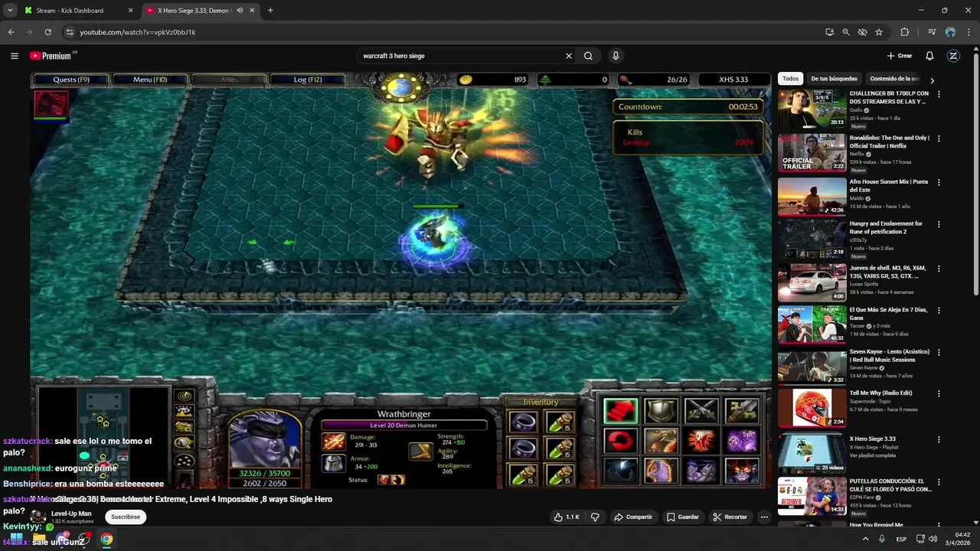
Task: Open the ESP language indicator
Action: pos(902,540)
